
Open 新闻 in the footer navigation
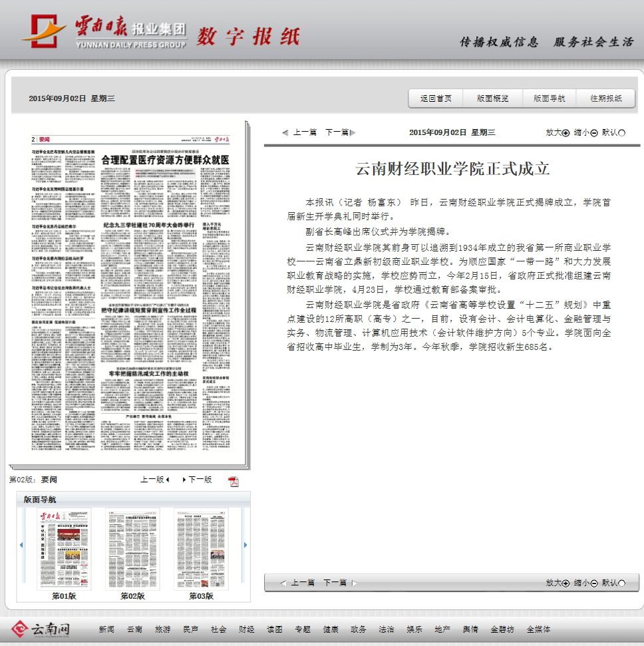[x=106, y=629]
